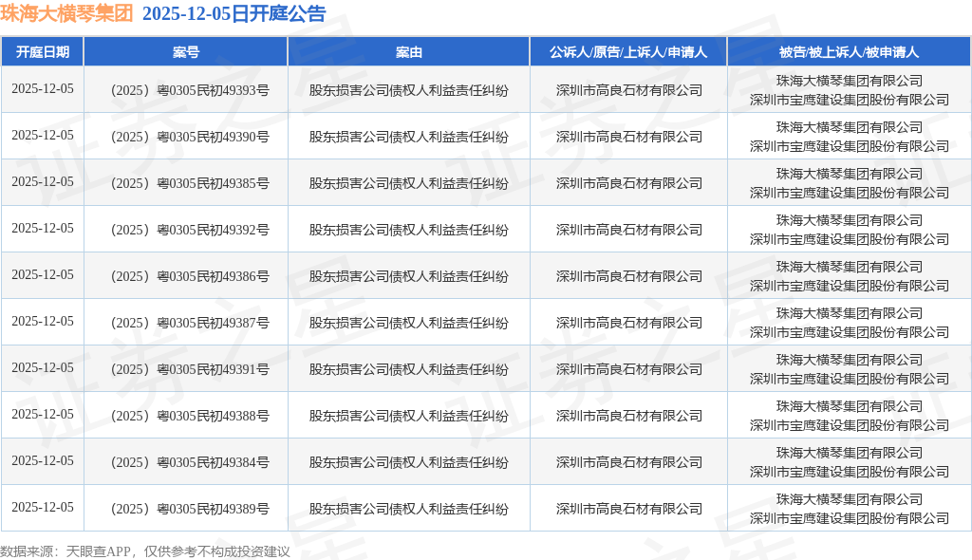This screenshot has width=972, height=560.
Task: Select case number 粤0305民初49385号
Action: tap(190, 183)
